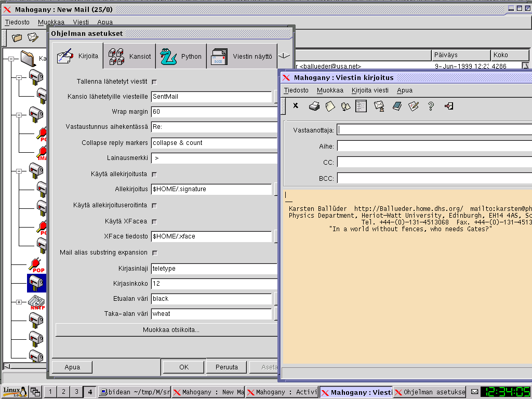Click the red X icon in Viestin kirjoitus title bar
This screenshot has height=399, width=532.
click(x=286, y=78)
